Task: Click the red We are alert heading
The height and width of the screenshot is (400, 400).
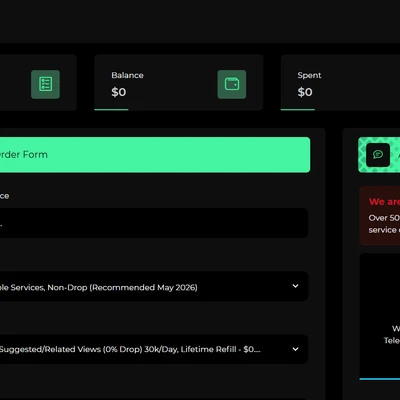Action: 384,202
